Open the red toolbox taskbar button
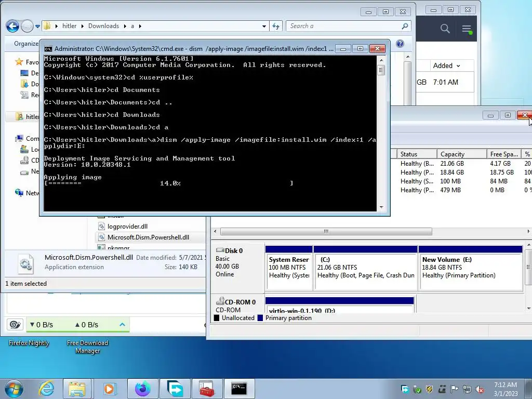The image size is (532, 399). 207,389
